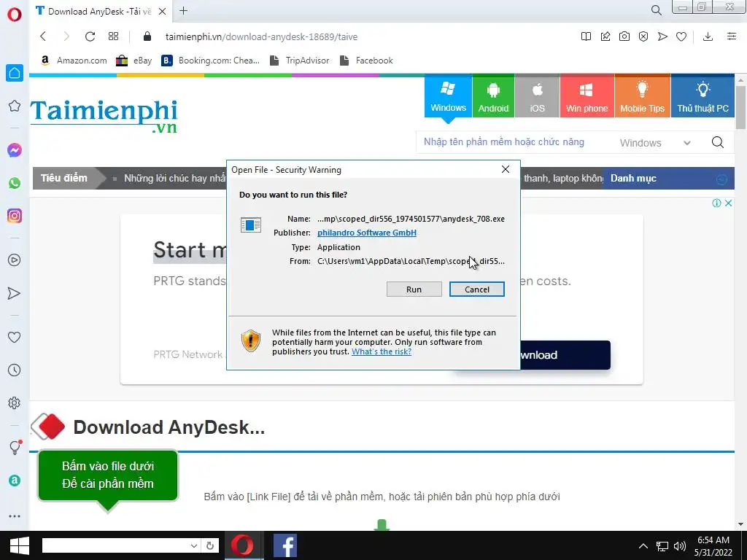Image resolution: width=747 pixels, height=560 pixels.
Task: Click the taskbar address input field
Action: (x=115, y=545)
